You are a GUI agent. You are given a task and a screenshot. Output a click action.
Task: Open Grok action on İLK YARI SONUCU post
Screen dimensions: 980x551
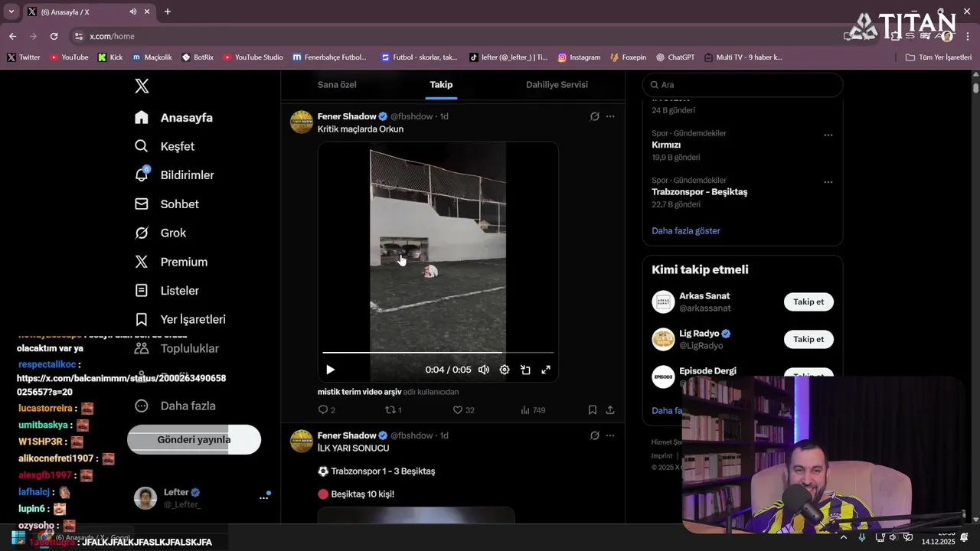(594, 435)
